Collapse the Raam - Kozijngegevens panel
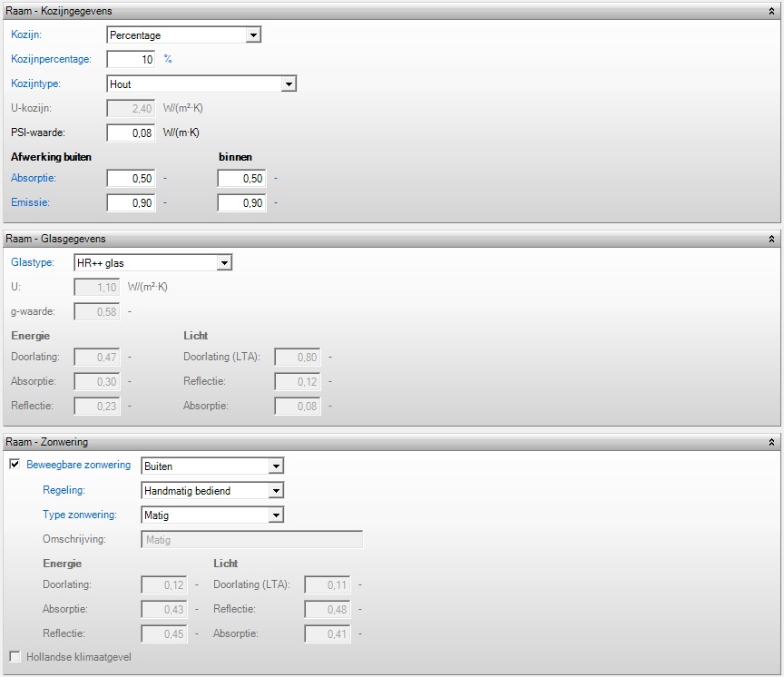 770,11
